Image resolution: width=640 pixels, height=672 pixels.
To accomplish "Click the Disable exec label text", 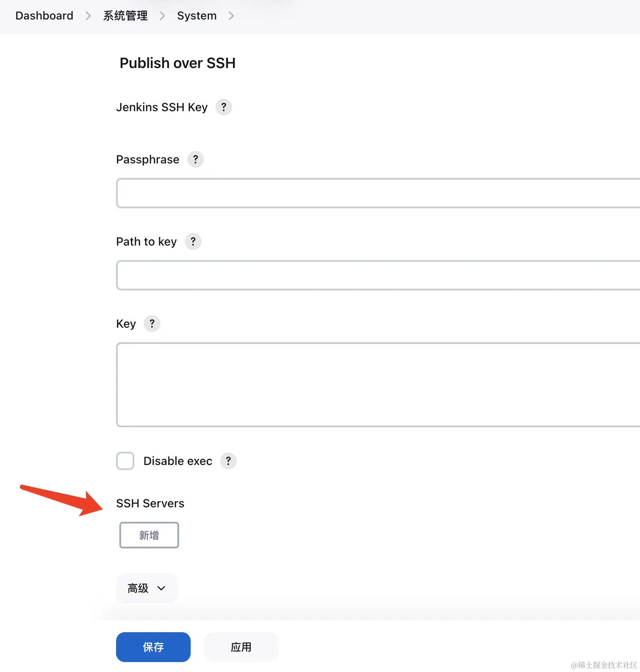I will (x=178, y=461).
